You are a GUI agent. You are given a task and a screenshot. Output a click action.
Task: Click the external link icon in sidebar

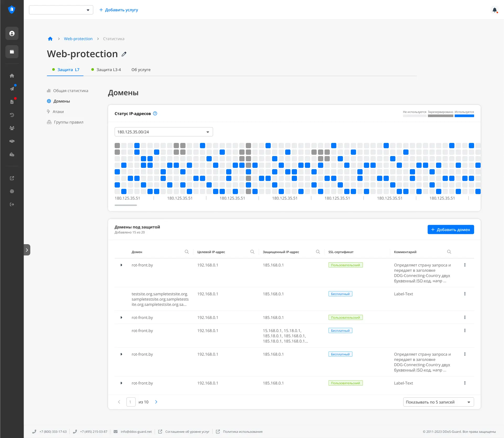pyautogui.click(x=12, y=178)
